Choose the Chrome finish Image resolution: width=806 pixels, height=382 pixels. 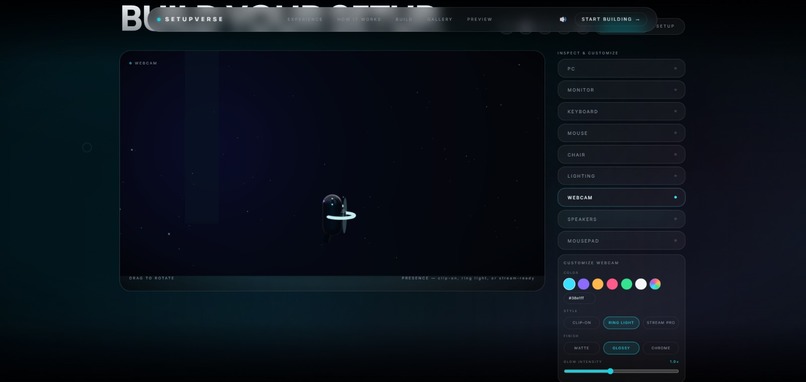coord(661,348)
